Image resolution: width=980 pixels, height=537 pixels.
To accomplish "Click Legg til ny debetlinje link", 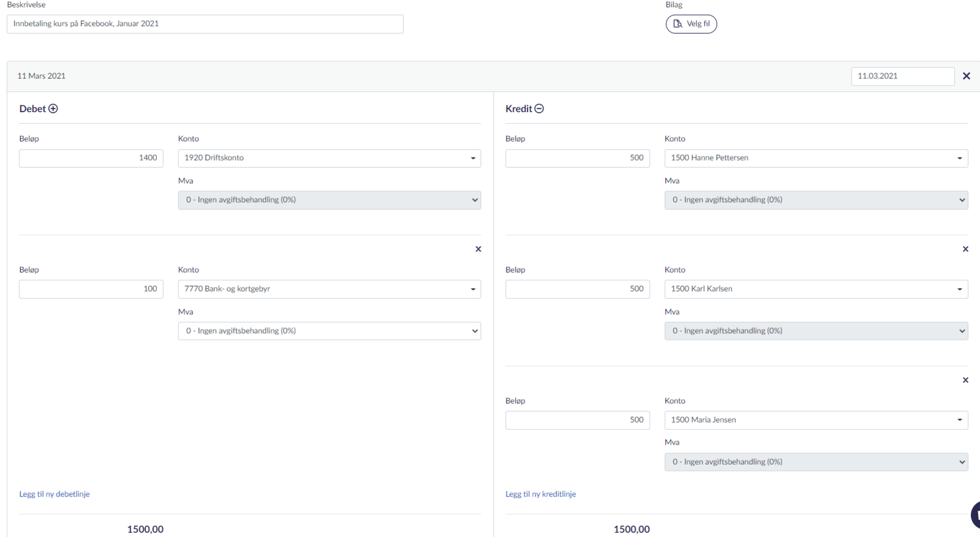I will (x=55, y=494).
